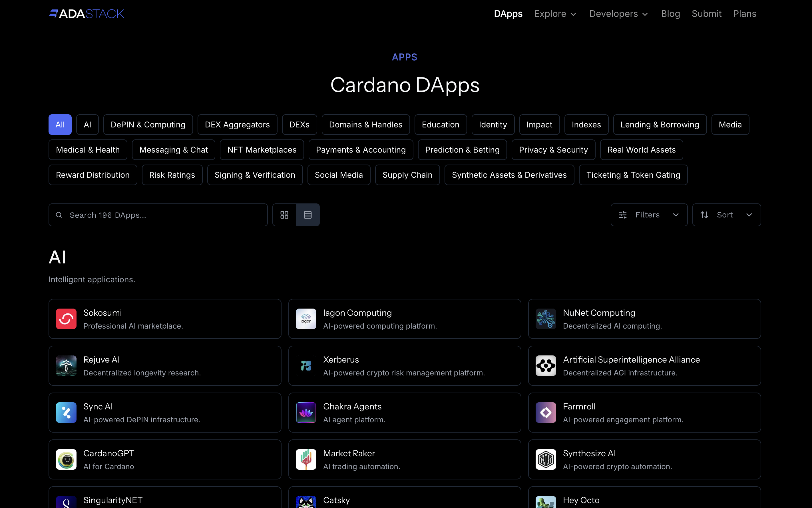Expand the Explore menu
The width and height of the screenshot is (812, 508).
coord(556,14)
